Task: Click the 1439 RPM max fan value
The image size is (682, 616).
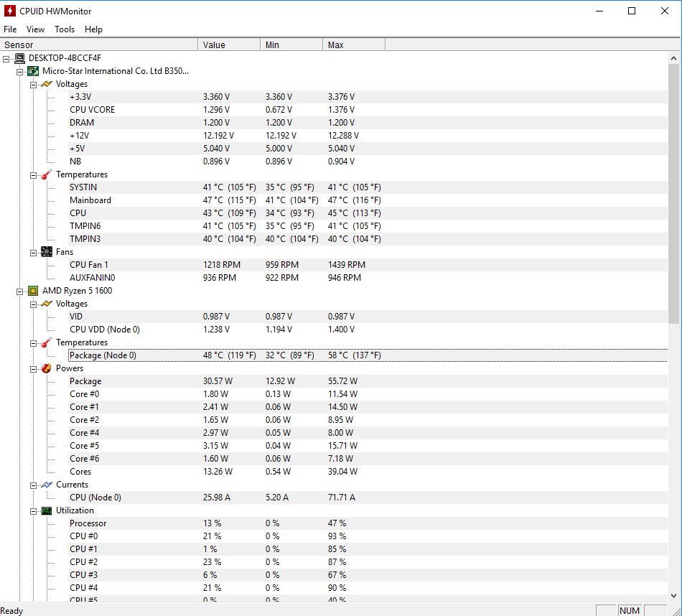Action: [347, 264]
